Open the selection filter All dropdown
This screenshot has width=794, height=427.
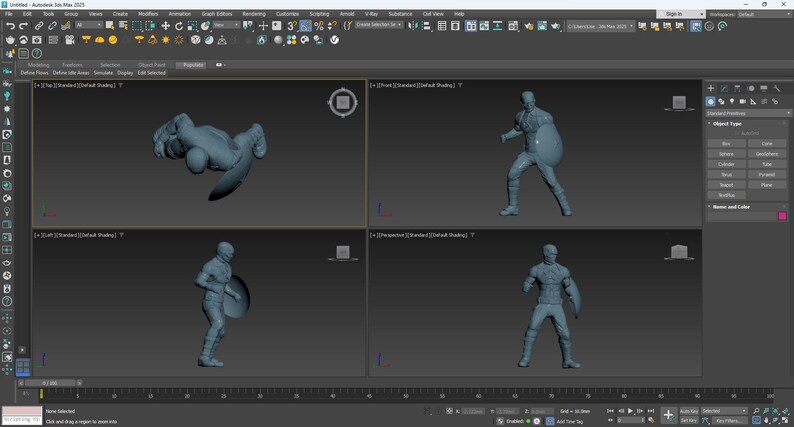point(89,25)
